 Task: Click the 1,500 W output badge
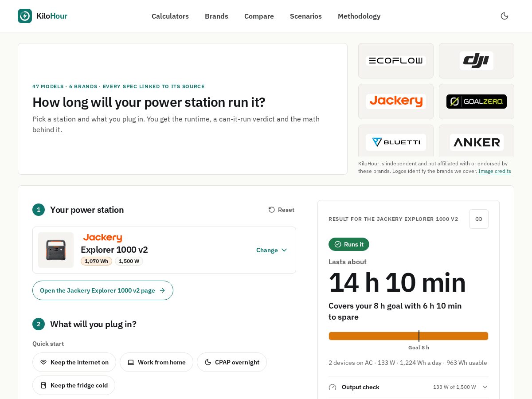[129, 261]
